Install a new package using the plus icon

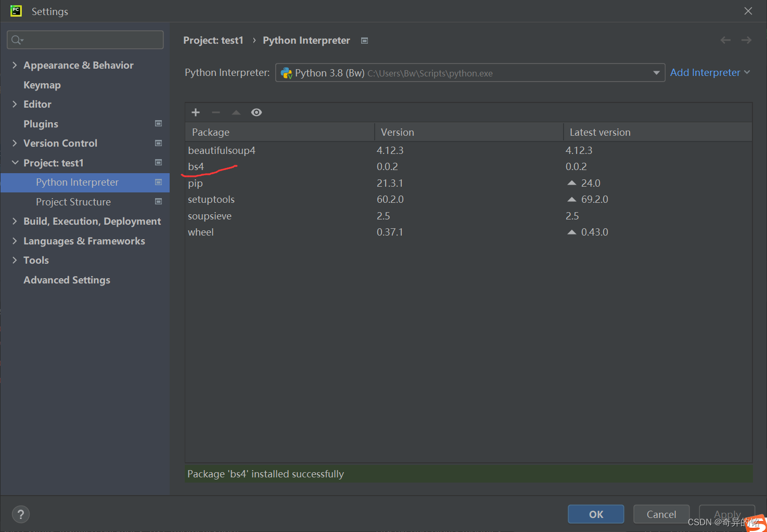[x=195, y=112]
